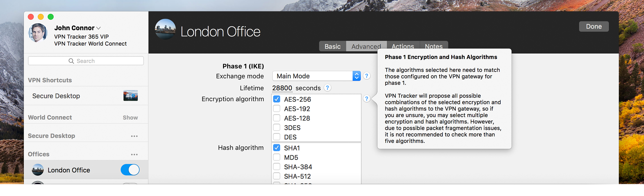
Task: Open Offices section options (three dots)
Action: [134, 154]
